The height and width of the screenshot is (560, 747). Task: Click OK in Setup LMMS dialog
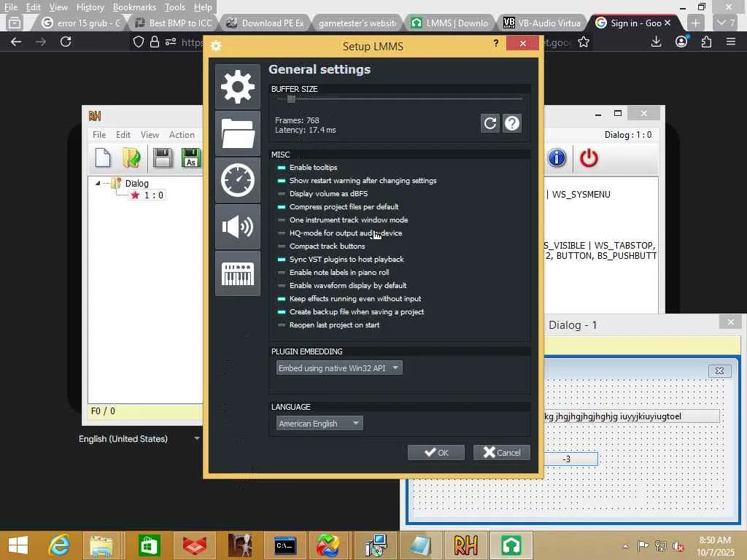tap(436, 452)
